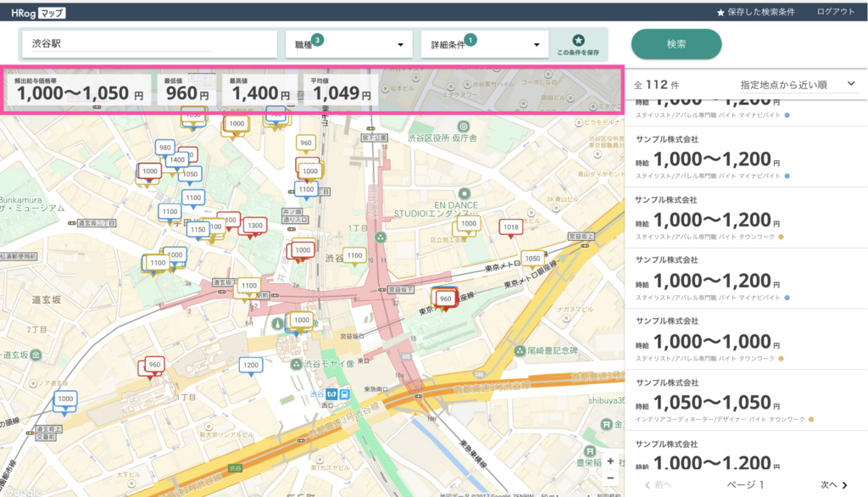
Task: Open the 職種 job type dropdown
Action: 348,44
